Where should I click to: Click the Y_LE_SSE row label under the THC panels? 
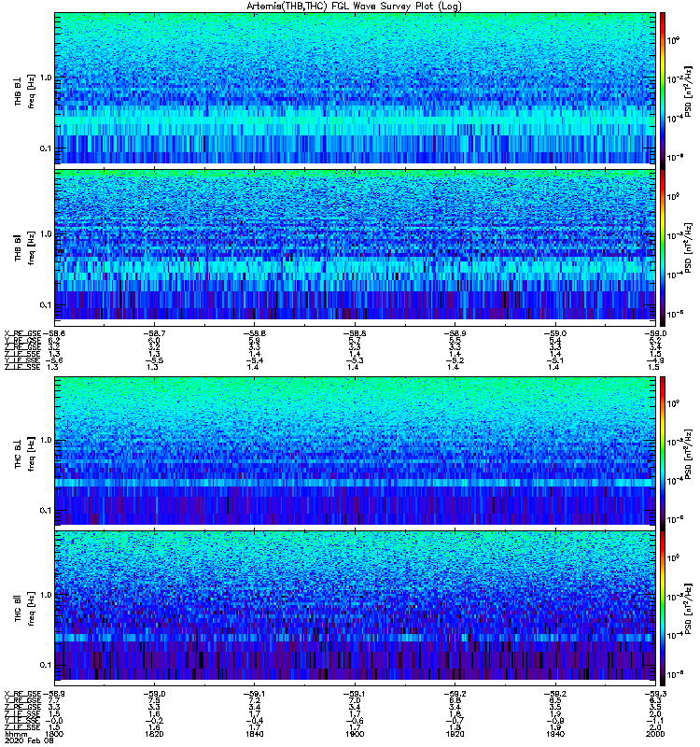[x=22, y=721]
